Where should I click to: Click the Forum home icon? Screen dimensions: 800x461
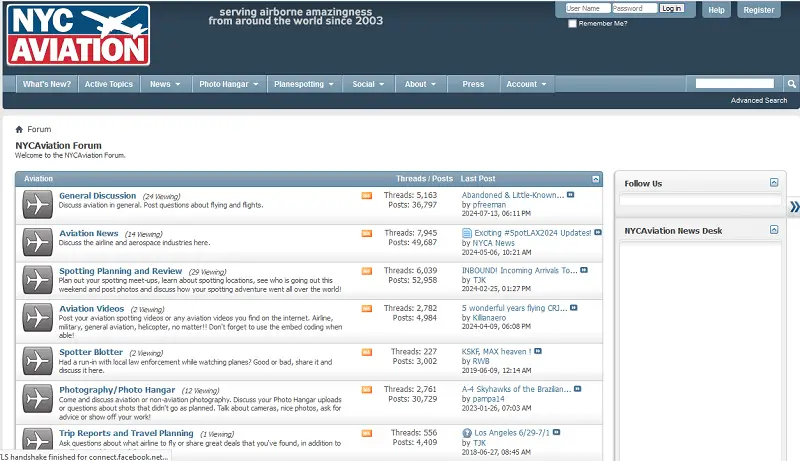click(19, 129)
